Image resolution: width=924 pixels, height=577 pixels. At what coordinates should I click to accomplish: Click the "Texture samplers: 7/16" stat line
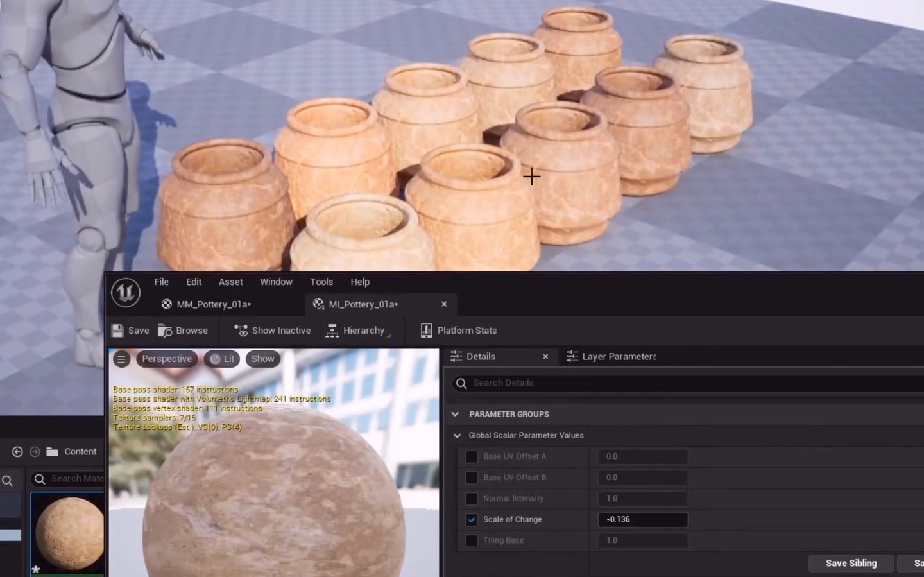point(154,418)
